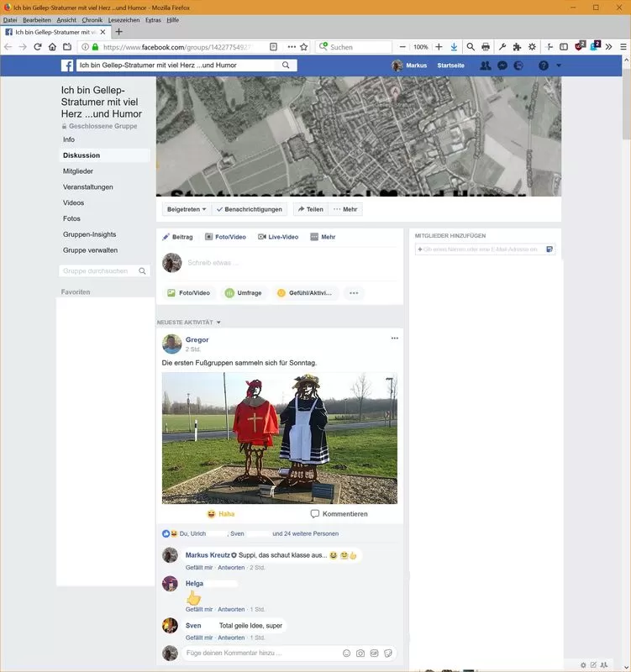
Task: Insert GIF in comment box
Action: pyautogui.click(x=374, y=653)
